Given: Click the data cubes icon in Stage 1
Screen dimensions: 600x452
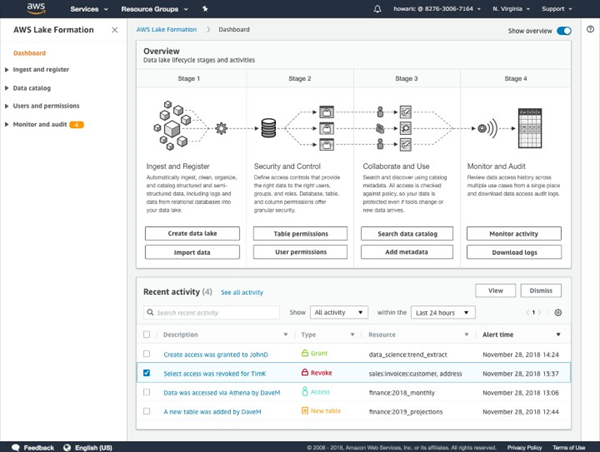Looking at the screenshot, I should [173, 125].
